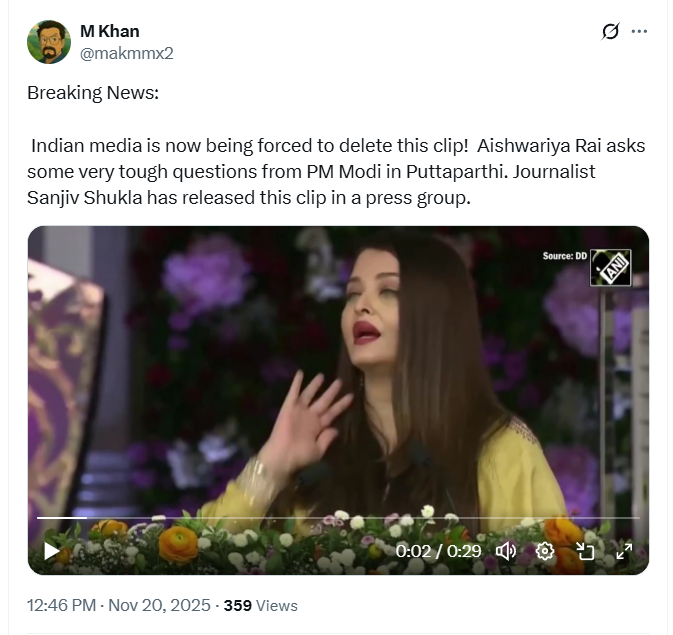Click the 359 Views count
673x635 pixels.
261,605
